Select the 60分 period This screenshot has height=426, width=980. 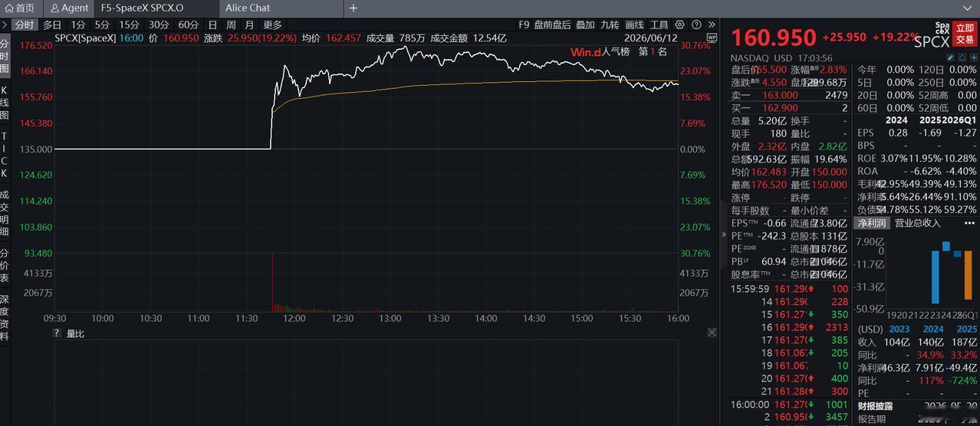point(188,25)
